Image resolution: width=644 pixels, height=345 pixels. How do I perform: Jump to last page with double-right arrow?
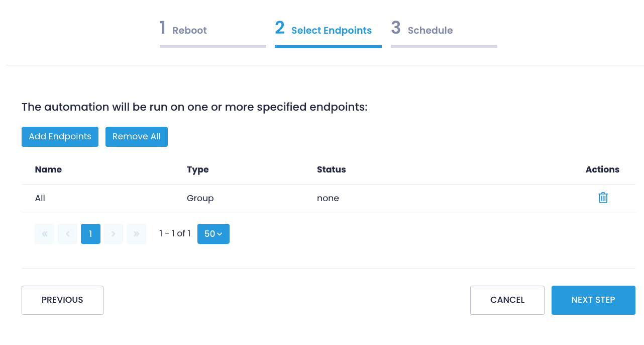[x=136, y=233]
